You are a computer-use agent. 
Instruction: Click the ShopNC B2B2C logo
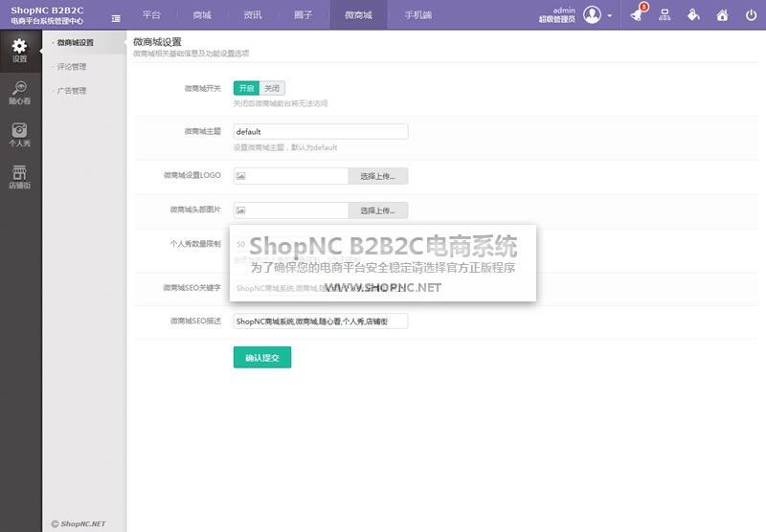[x=47, y=15]
